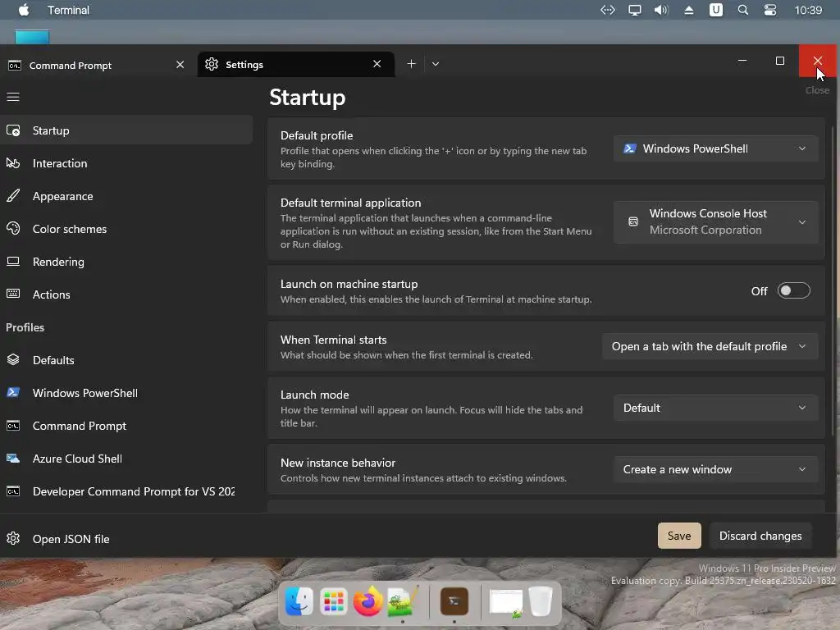Go to Color schemes settings page
Image resolution: width=840 pixels, height=630 pixels.
(x=126, y=229)
